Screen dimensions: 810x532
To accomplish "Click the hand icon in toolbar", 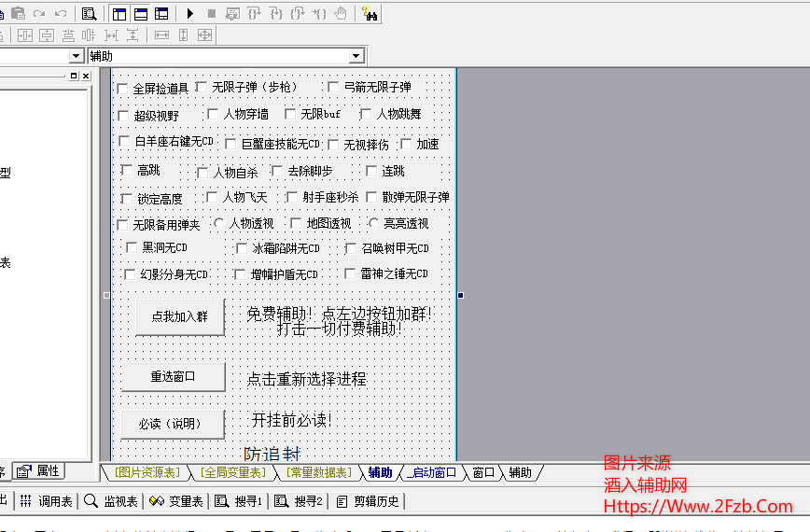I will [x=341, y=13].
